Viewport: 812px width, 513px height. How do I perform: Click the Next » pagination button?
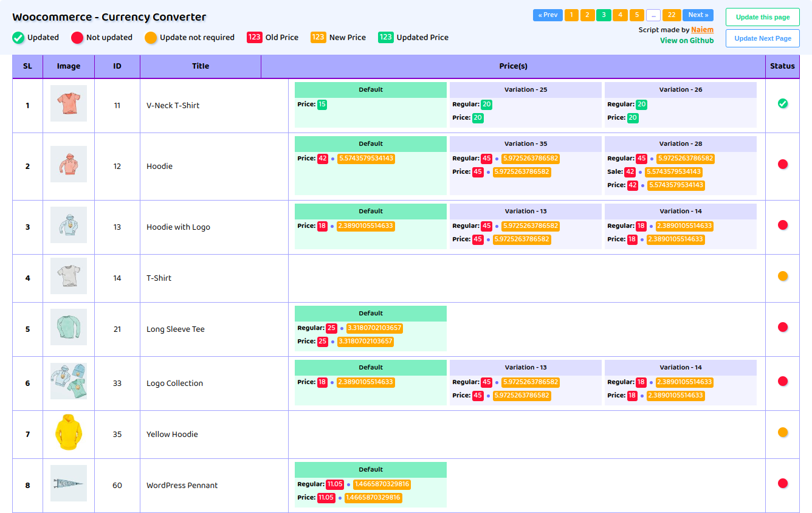tap(698, 15)
